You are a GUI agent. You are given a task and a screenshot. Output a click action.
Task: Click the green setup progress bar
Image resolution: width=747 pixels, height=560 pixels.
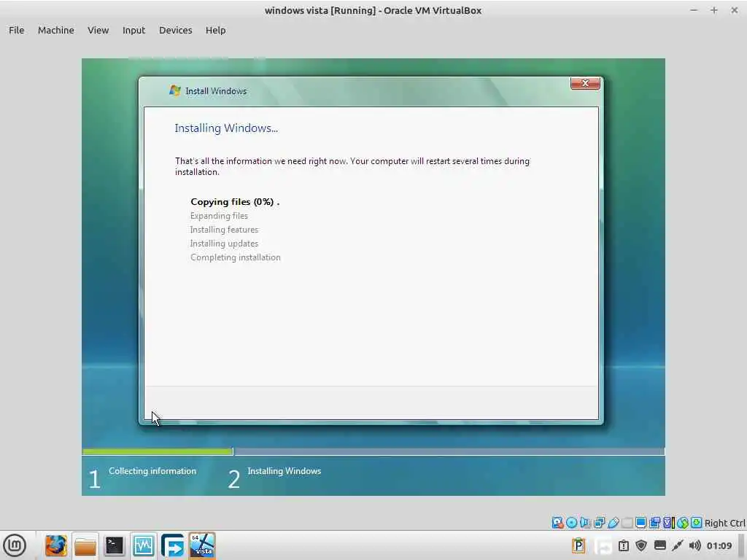(x=158, y=451)
